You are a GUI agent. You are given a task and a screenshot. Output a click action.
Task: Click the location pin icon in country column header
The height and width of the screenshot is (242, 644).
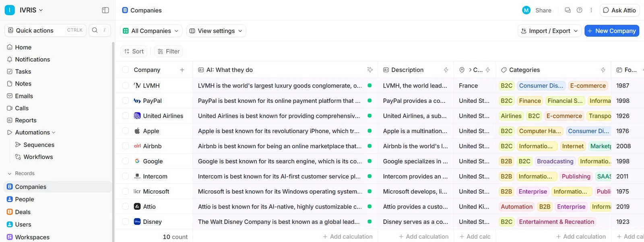pos(462,70)
